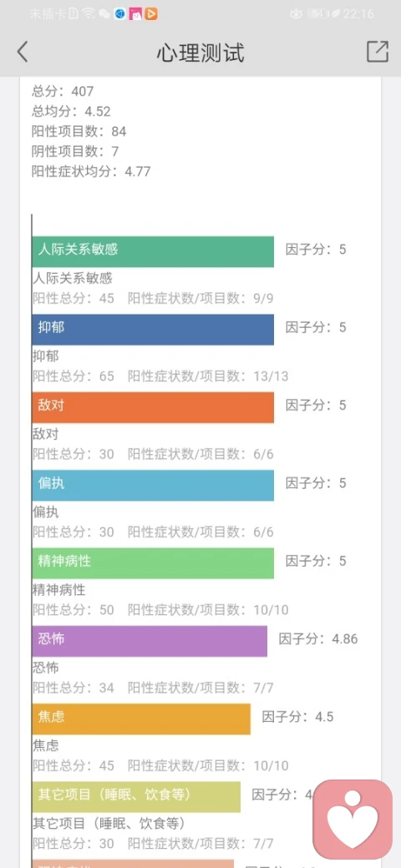Select the light green 精神病性 bar
Viewport: 401px width, 868px height.
coord(153,563)
